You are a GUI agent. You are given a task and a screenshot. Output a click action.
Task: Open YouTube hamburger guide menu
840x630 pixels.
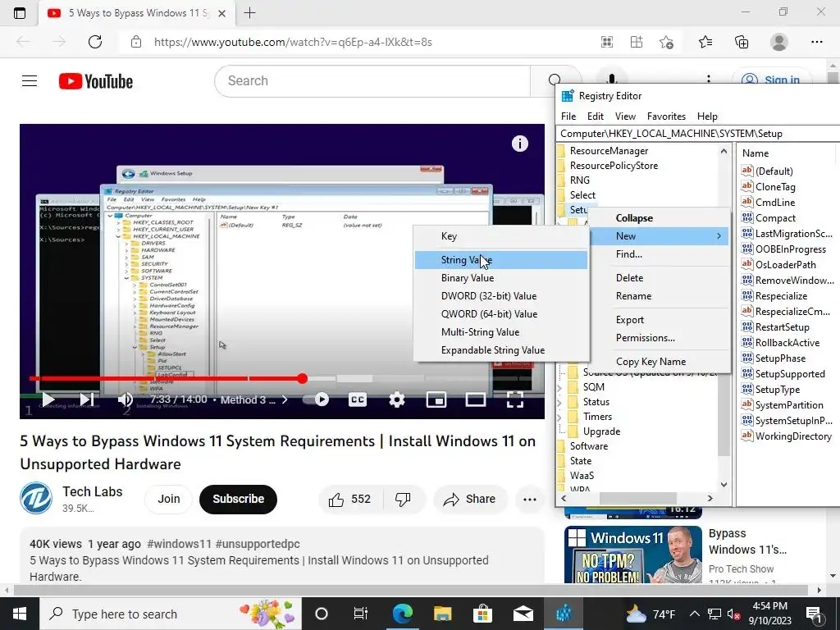30,81
